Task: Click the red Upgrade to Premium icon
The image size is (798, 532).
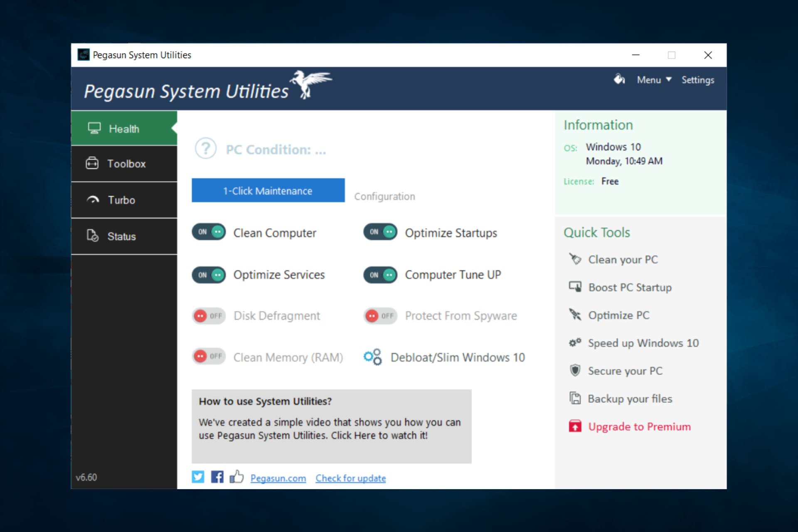Action: [x=575, y=426]
